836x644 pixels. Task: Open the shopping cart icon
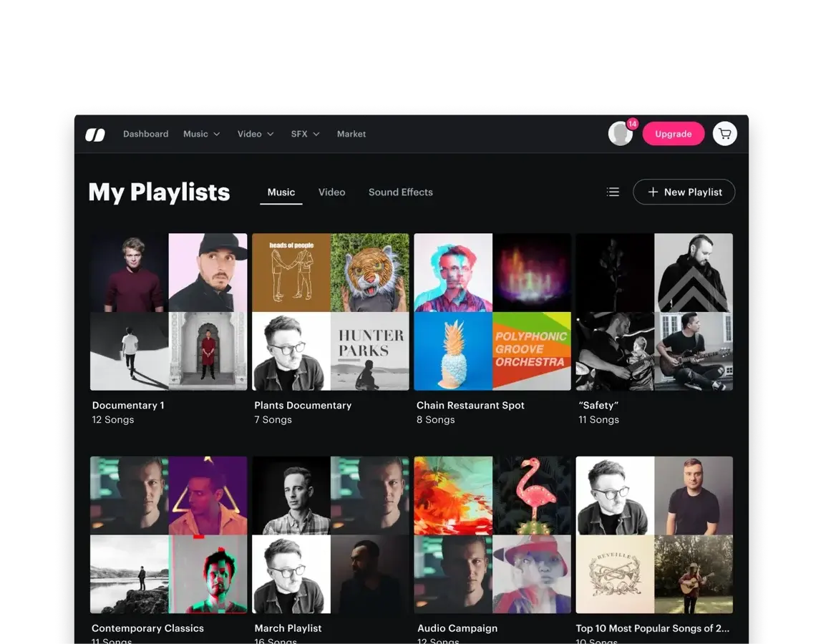click(x=724, y=134)
